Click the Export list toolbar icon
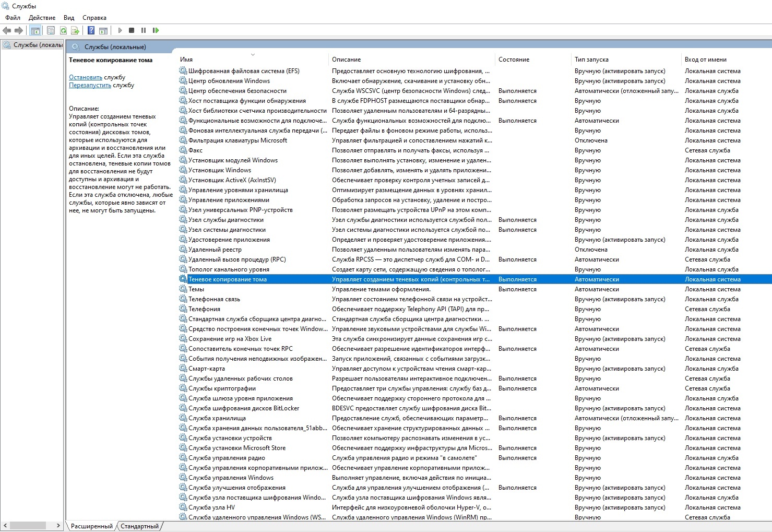This screenshot has width=772, height=532. pos(75,30)
